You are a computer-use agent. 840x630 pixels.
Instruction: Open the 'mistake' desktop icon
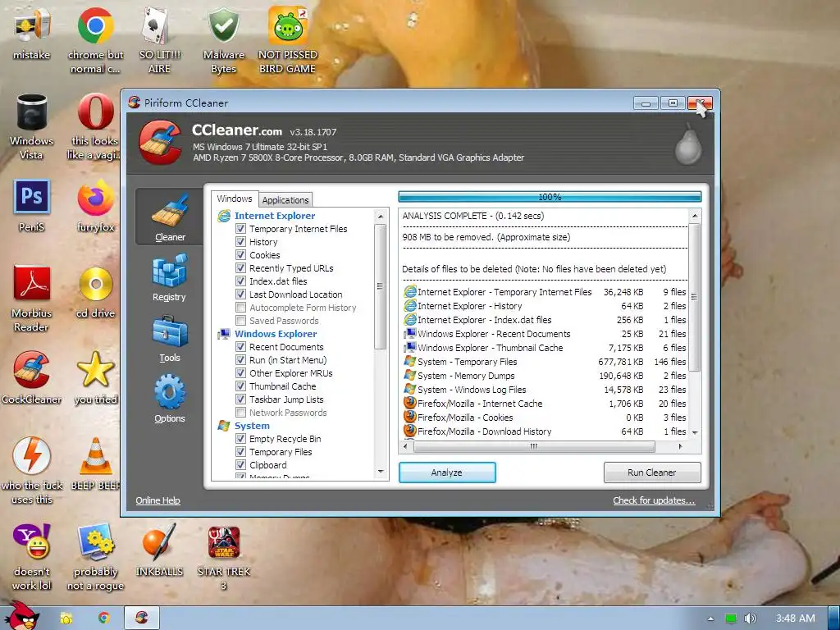coord(32,34)
